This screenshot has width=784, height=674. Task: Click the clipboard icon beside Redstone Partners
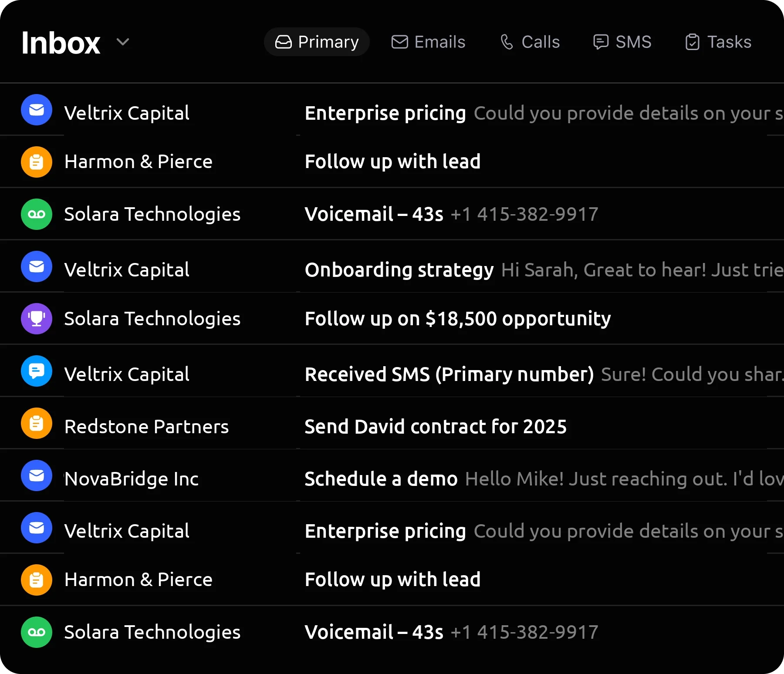(37, 423)
